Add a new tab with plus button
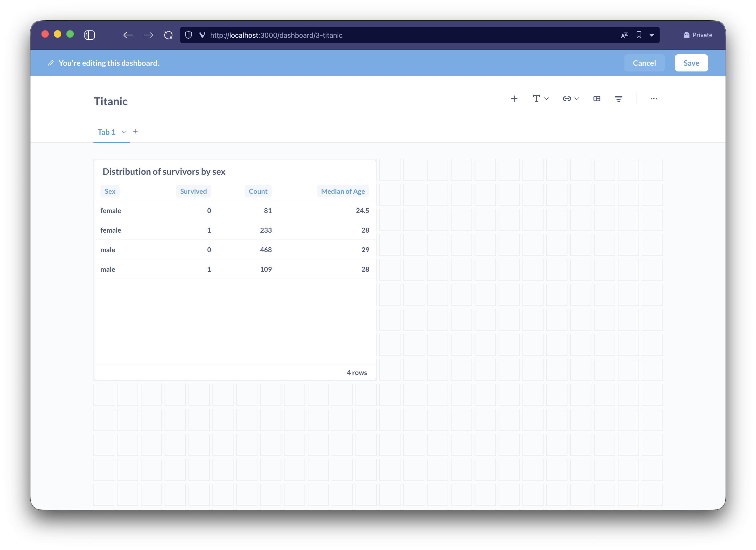Viewport: 756px width, 550px height. coord(135,132)
